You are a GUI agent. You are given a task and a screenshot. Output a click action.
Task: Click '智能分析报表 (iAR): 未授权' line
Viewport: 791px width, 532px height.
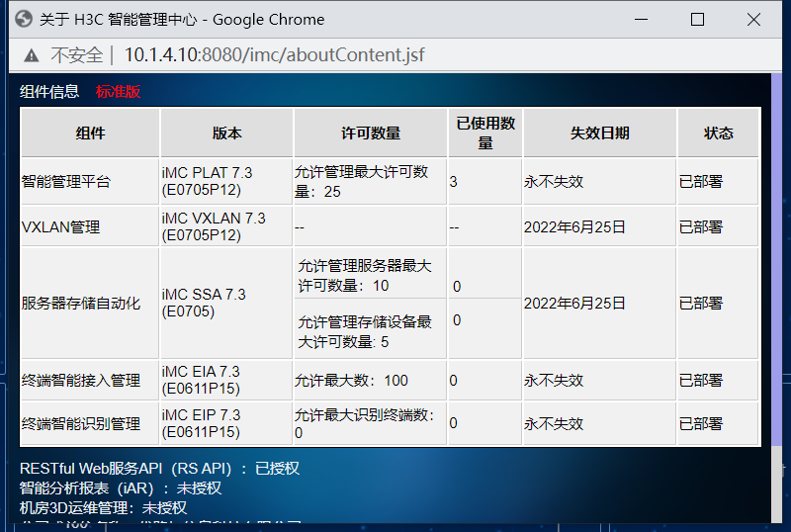click(x=120, y=488)
